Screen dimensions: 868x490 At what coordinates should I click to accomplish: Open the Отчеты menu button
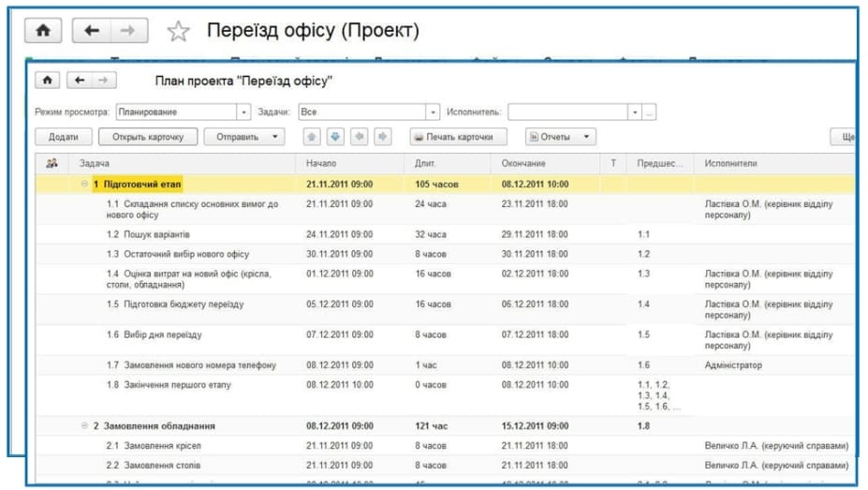point(560,137)
